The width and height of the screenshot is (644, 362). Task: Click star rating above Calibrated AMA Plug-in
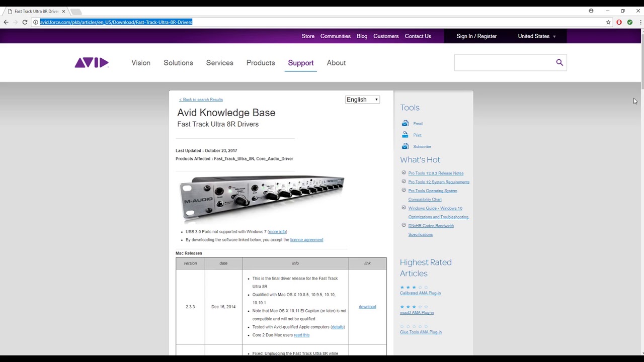(x=414, y=287)
